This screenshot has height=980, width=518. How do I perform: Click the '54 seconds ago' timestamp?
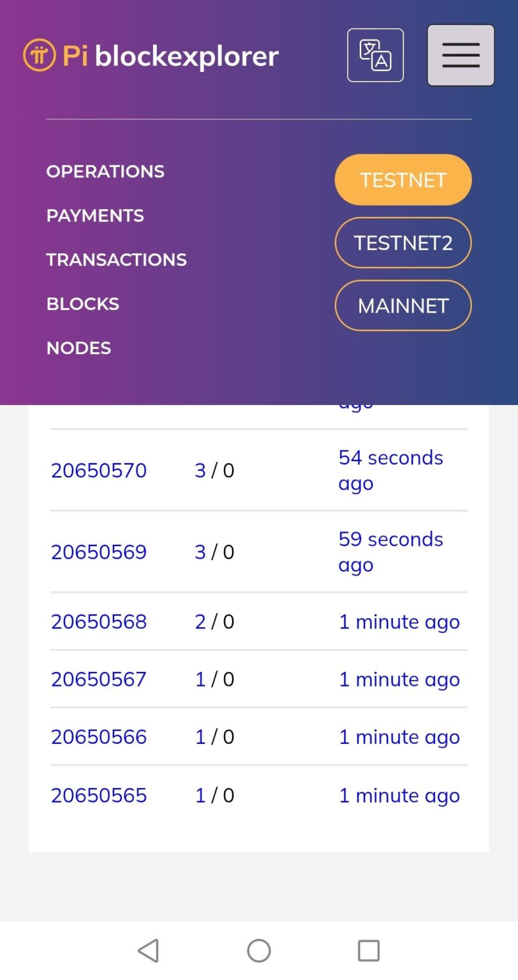(390, 470)
